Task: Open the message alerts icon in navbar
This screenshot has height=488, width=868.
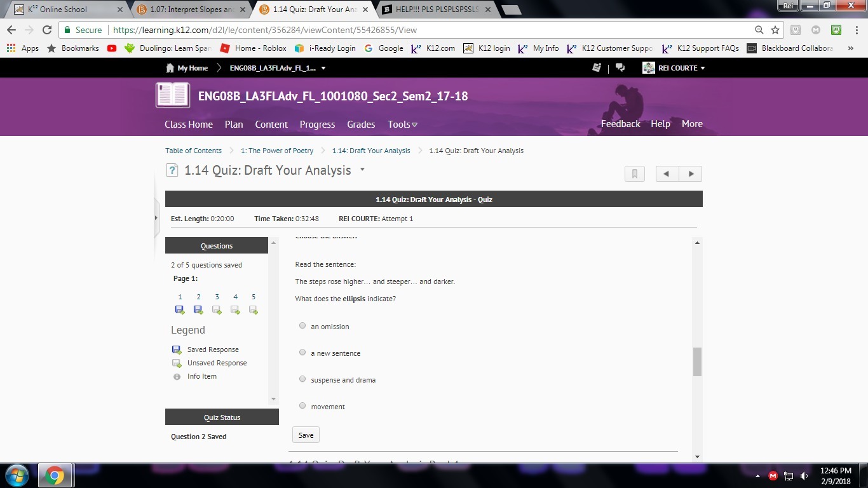Action: coord(597,68)
